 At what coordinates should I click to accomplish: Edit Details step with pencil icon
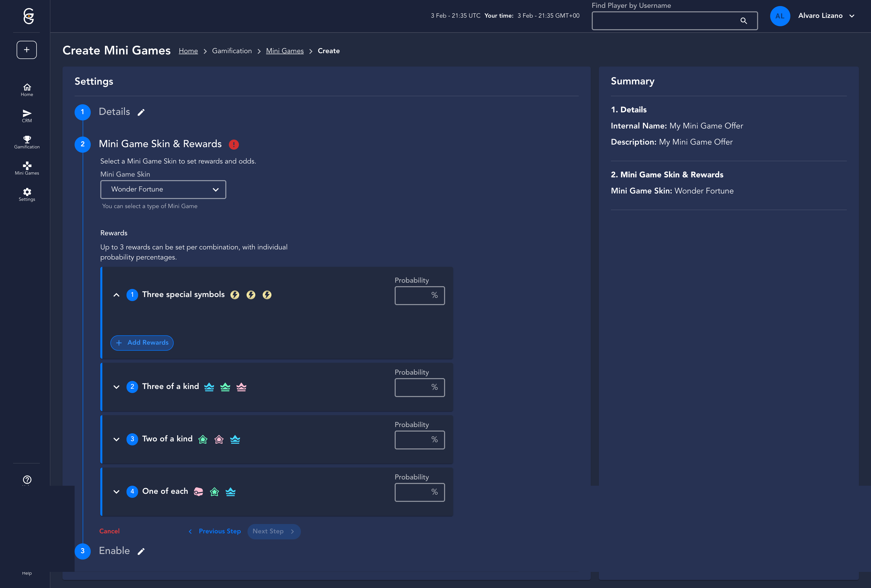[x=141, y=112]
